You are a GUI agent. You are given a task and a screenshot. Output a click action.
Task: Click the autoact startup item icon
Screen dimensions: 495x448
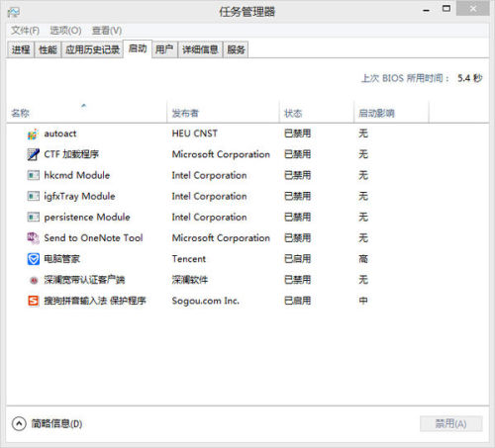point(33,134)
